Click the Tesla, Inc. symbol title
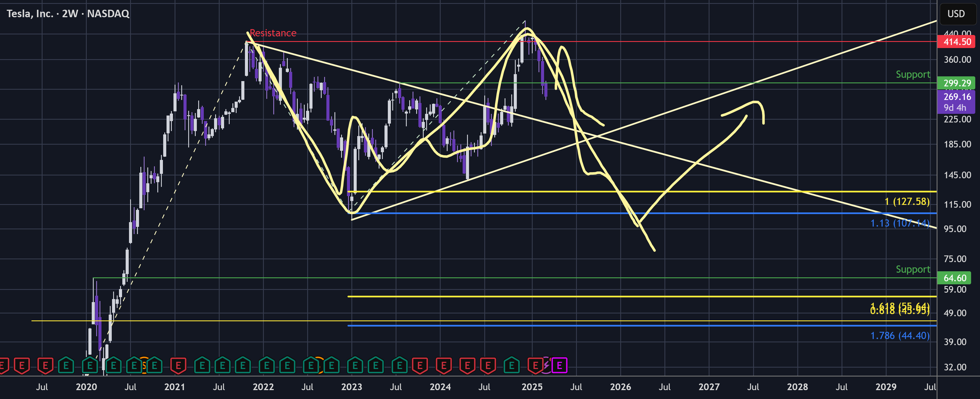Screen dimensions: 980x399 [68, 14]
